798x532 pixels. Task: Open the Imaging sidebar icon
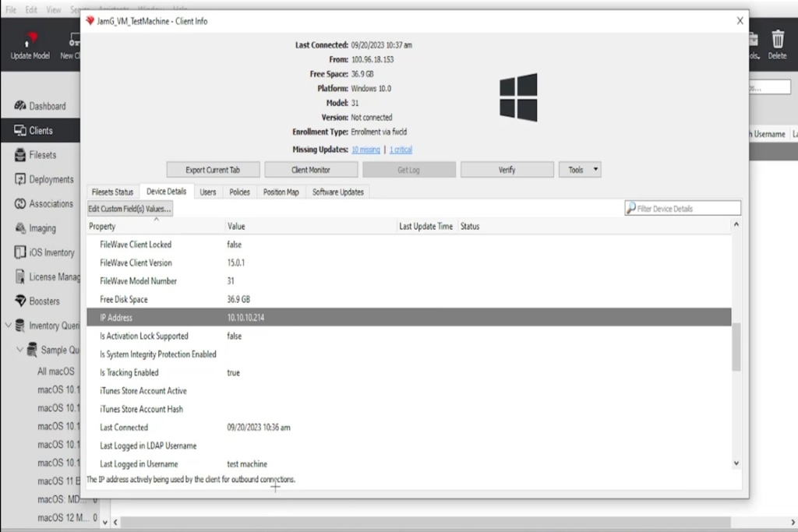pos(20,228)
